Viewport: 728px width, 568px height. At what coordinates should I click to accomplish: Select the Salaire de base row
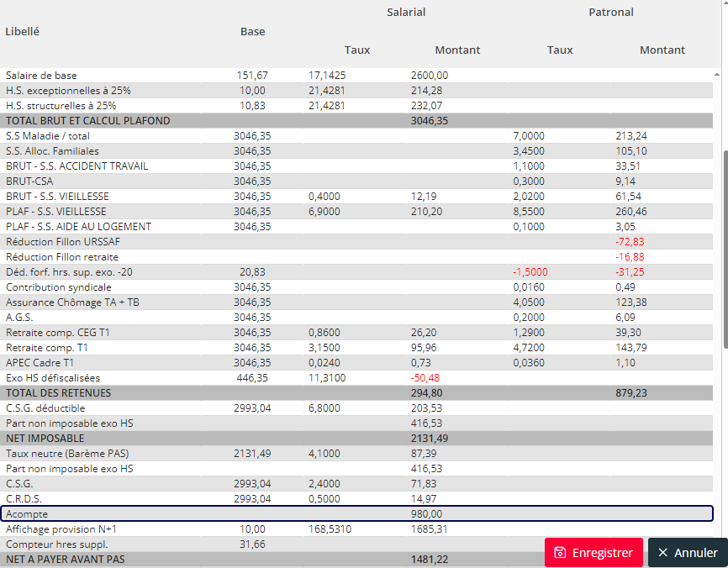pyautogui.click(x=357, y=75)
